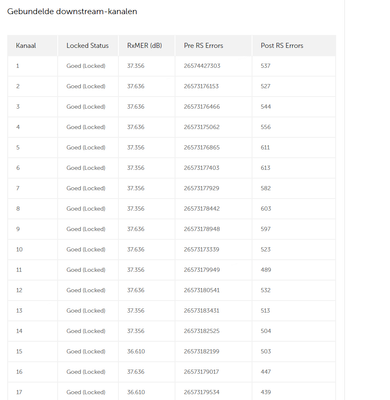390x400 pixels.
Task: Select Post RS Errors value 532
Action: [266, 290]
